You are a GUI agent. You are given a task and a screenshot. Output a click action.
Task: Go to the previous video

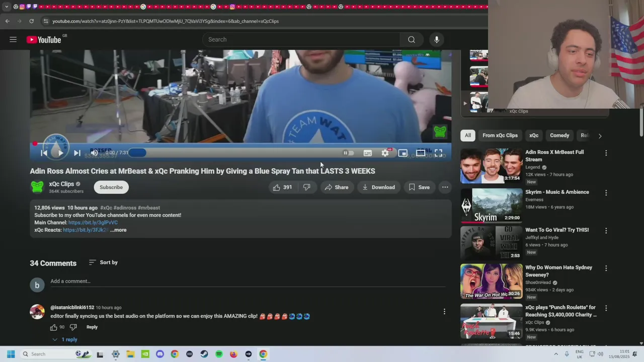point(44,153)
